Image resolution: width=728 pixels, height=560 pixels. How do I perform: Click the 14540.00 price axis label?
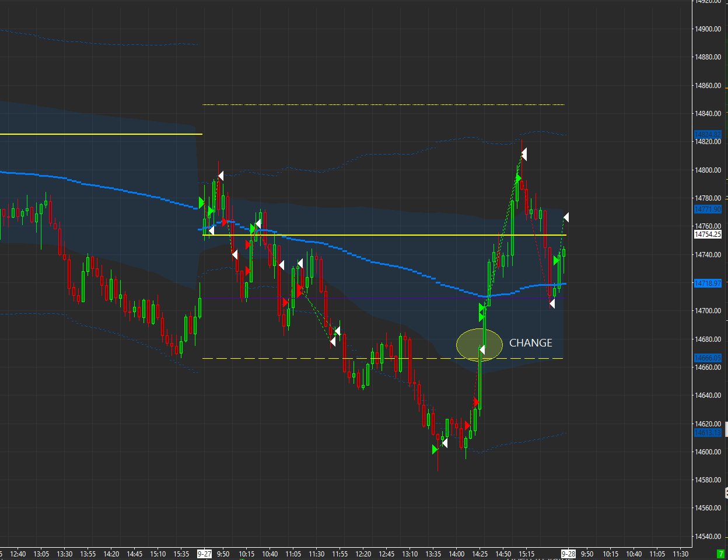tap(708, 537)
